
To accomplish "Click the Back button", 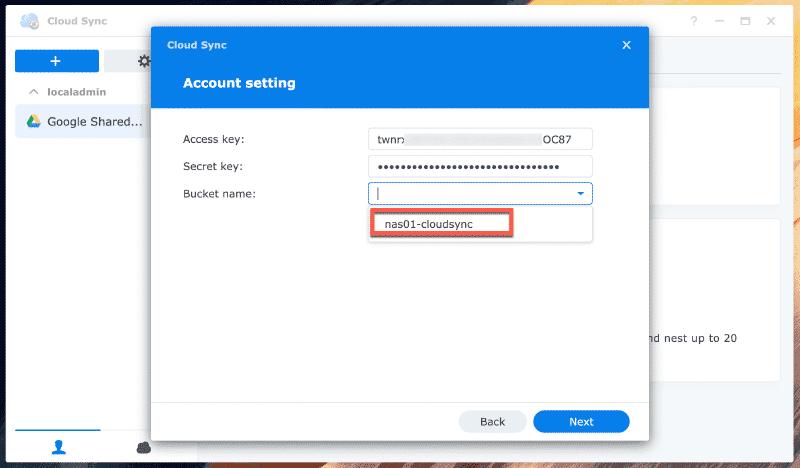I will pyautogui.click(x=492, y=421).
